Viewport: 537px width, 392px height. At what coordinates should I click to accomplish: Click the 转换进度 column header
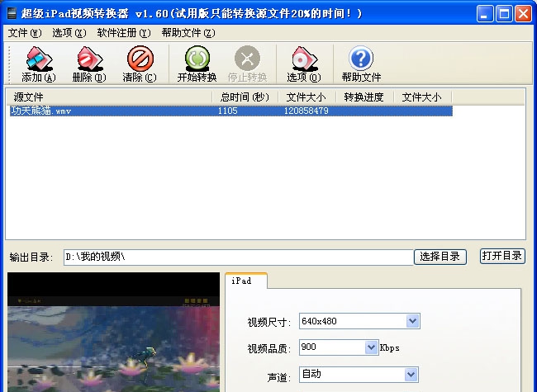(364, 97)
